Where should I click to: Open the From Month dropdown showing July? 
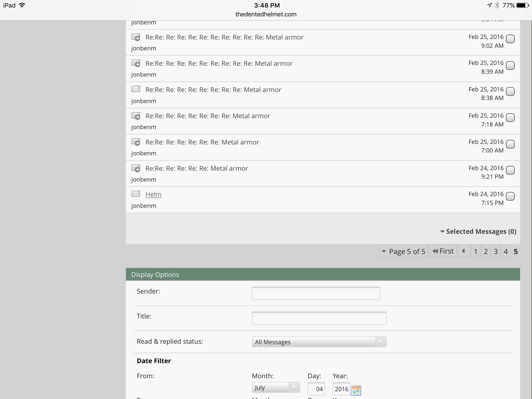(276, 388)
